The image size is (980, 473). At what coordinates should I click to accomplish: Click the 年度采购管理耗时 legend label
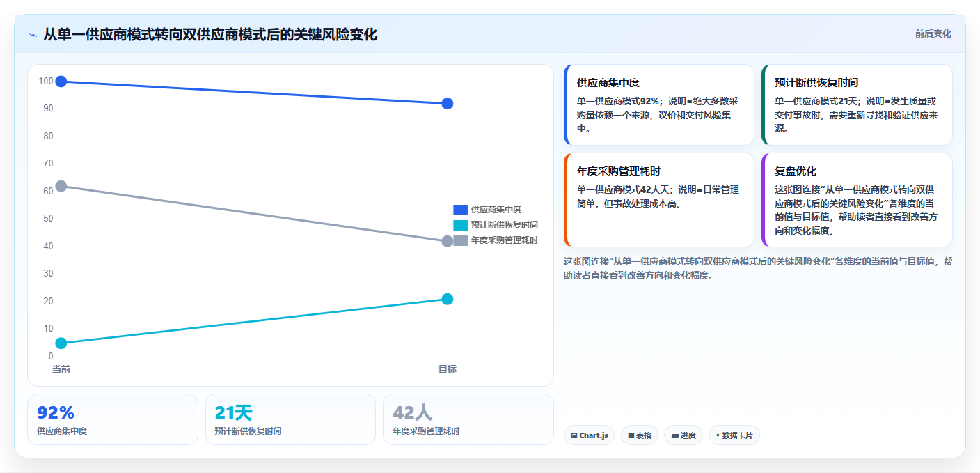(504, 240)
